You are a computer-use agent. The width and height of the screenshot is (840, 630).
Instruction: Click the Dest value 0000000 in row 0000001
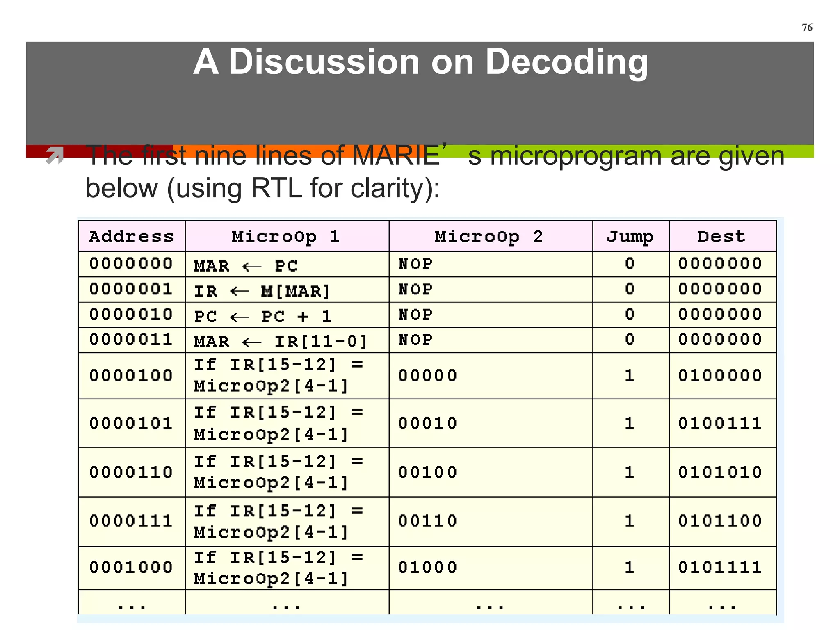pos(720,289)
